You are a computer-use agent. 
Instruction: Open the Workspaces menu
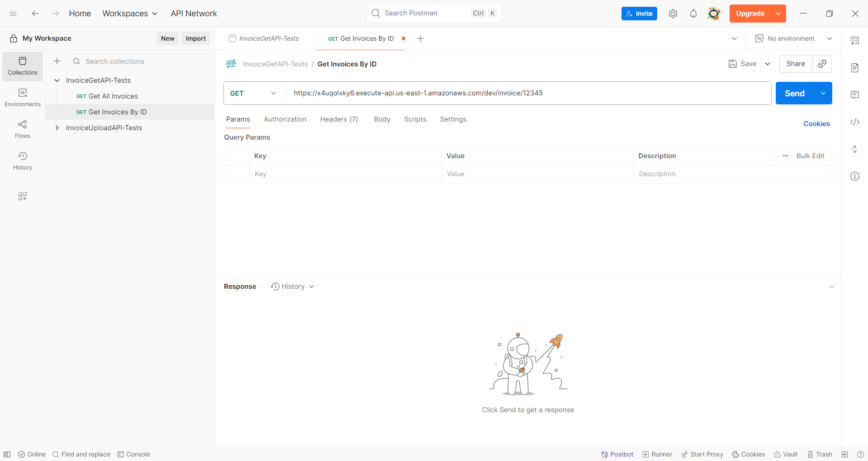pos(129,14)
